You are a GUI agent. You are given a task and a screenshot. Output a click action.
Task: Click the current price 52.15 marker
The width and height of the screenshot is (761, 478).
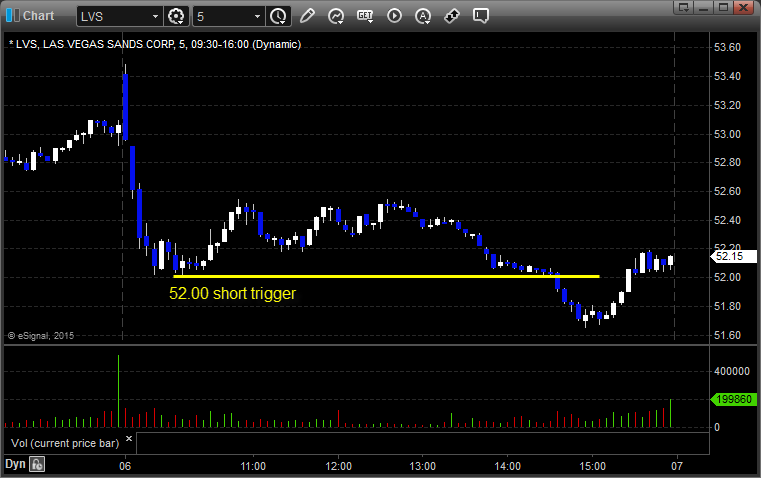pos(734,256)
